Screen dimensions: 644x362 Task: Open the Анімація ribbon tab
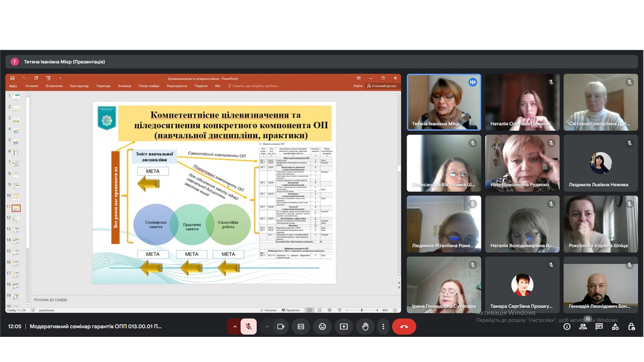click(125, 86)
